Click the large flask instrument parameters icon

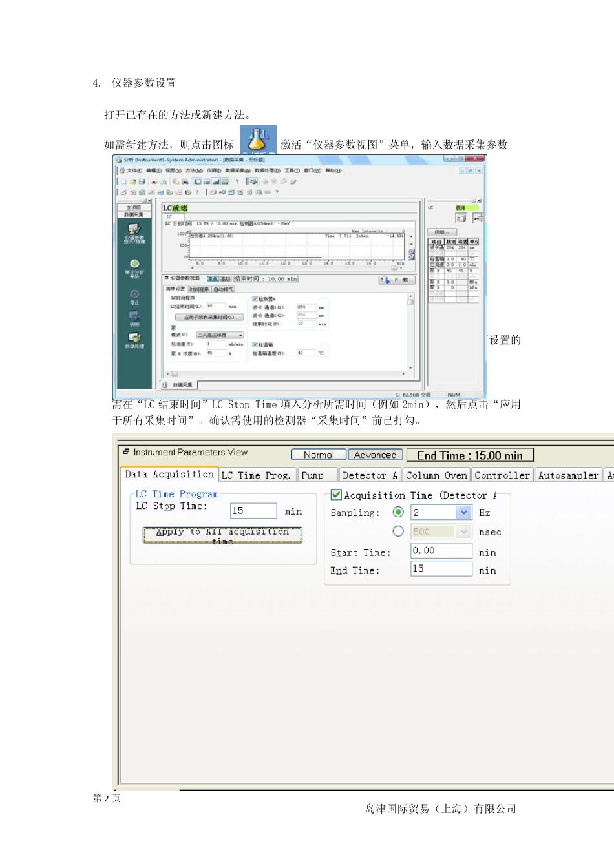(x=259, y=139)
